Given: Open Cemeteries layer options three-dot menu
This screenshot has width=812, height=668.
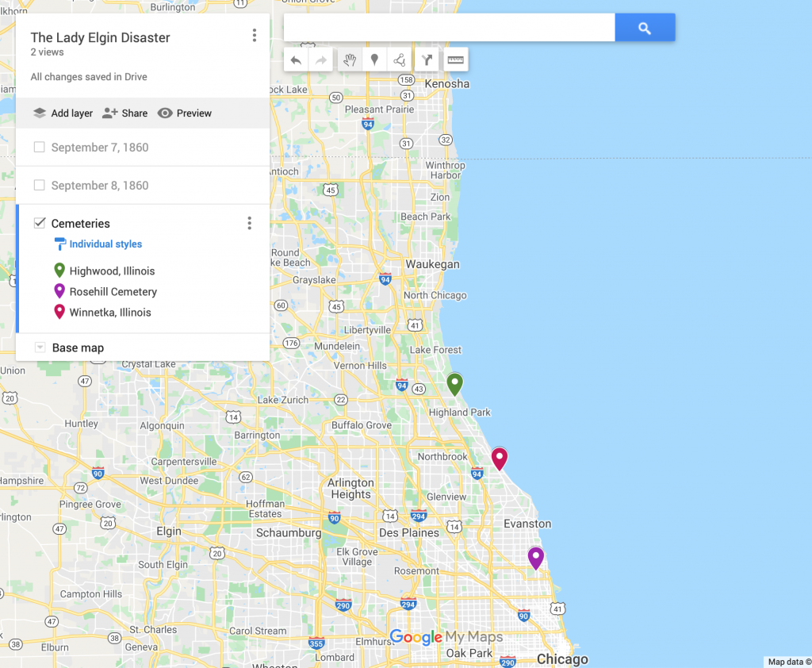Looking at the screenshot, I should tap(250, 224).
